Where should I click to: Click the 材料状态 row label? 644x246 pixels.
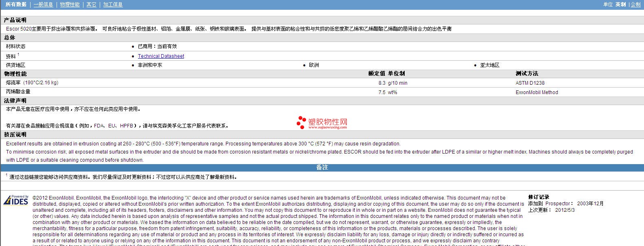point(15,46)
